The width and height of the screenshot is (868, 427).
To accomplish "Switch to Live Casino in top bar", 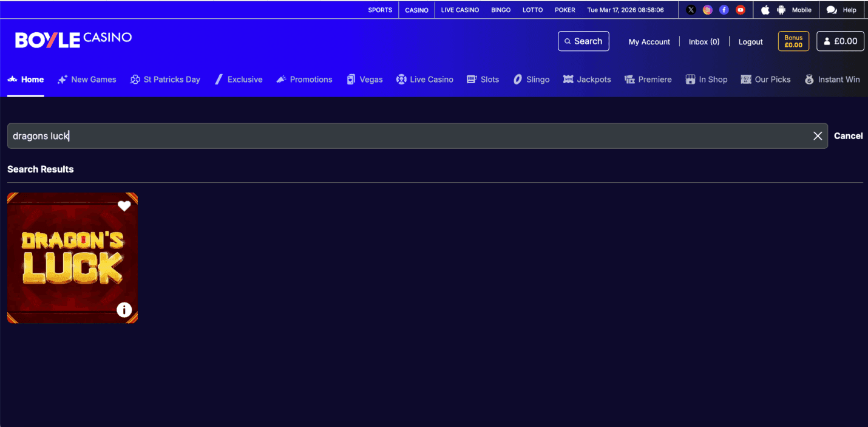I will [x=459, y=10].
